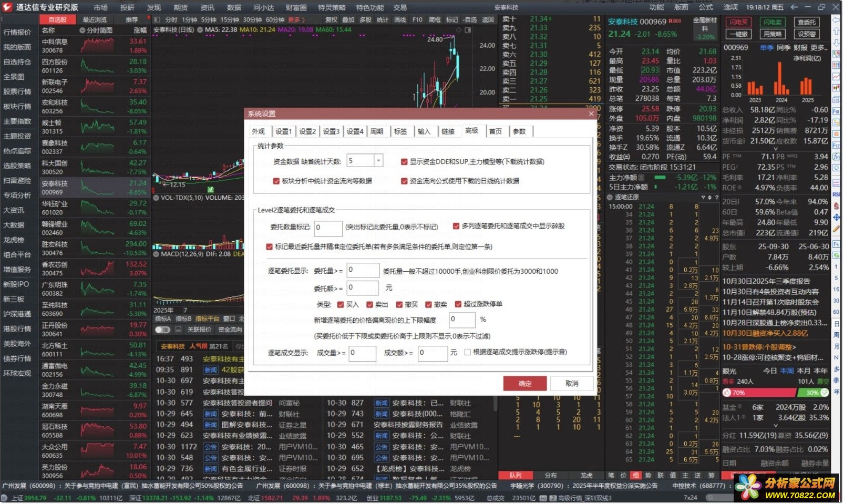
Task: Click the 公告 tag on the 10-30 1172 row
Action: click(210, 447)
